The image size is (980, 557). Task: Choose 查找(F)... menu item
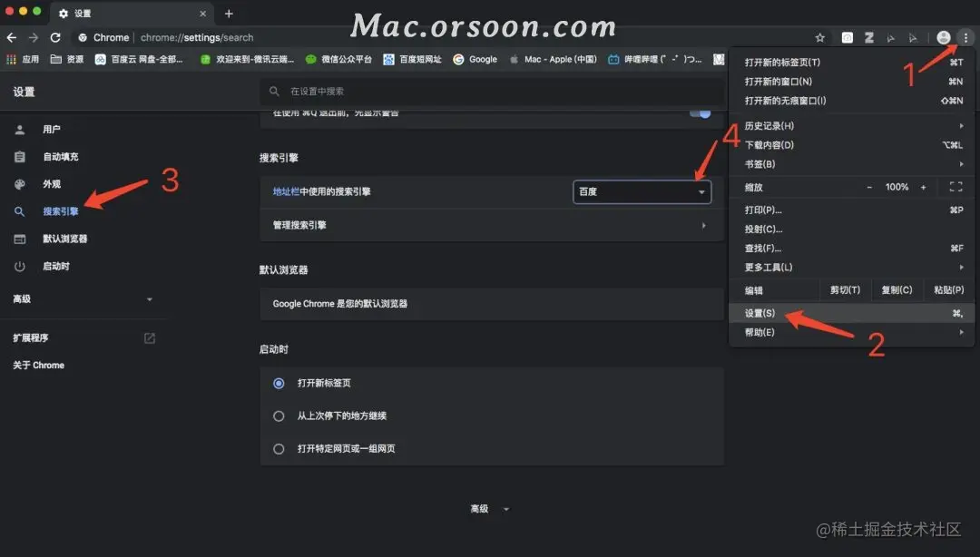pyautogui.click(x=851, y=249)
